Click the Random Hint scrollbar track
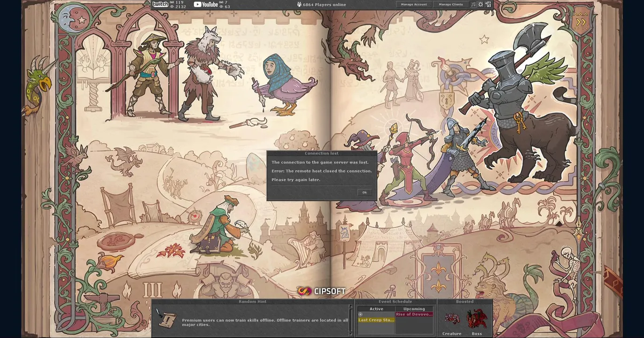Viewport: 644px width, 338px height. point(350,320)
